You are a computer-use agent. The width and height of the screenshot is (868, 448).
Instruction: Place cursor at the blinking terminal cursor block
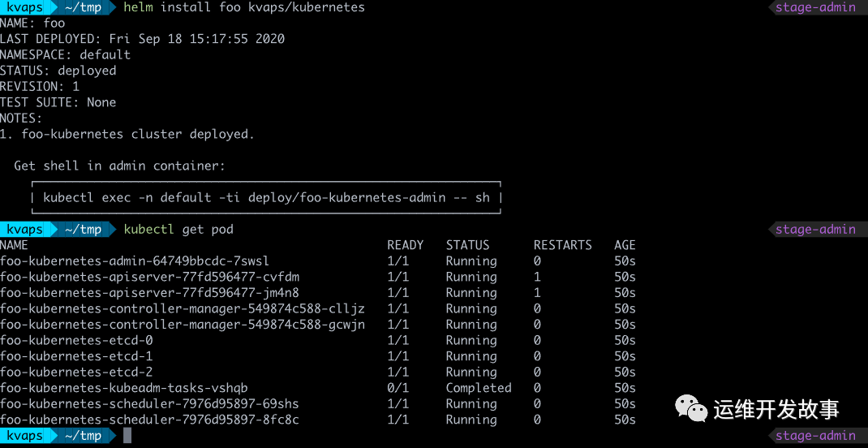pyautogui.click(x=127, y=435)
